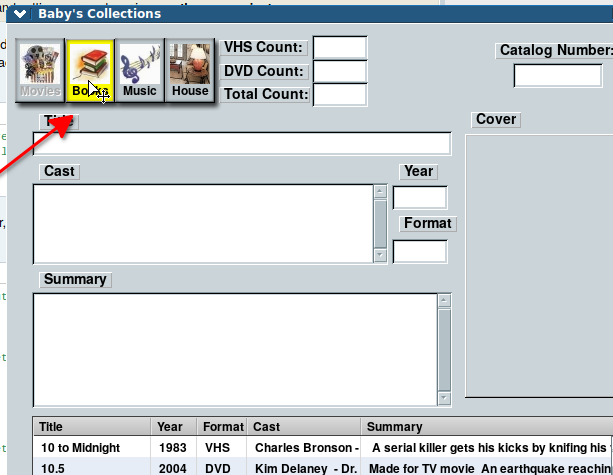Click inside the Cast text area
This screenshot has height=475, width=613.
pyautogui.click(x=203, y=224)
